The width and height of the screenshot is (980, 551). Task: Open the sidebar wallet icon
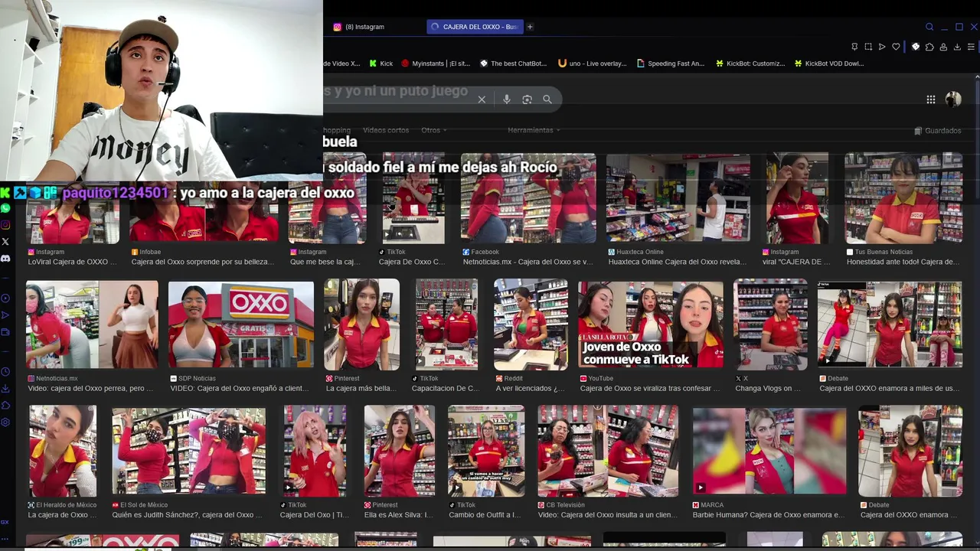5,332
